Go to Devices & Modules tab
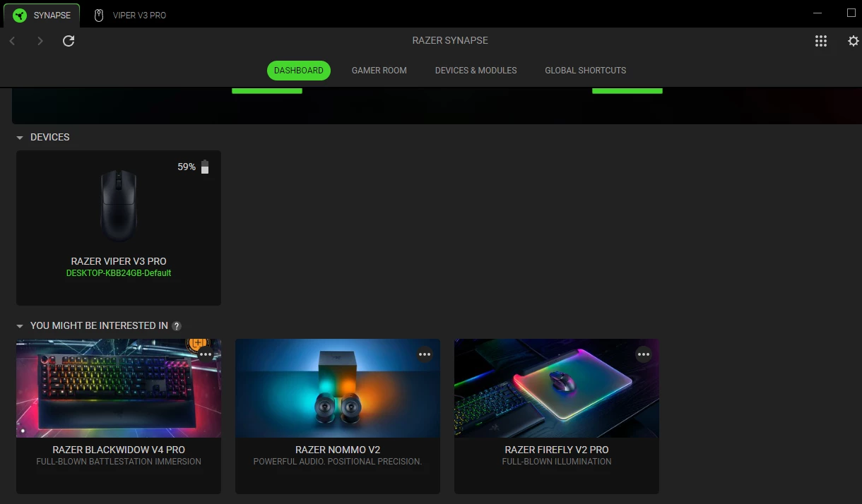 tap(476, 71)
